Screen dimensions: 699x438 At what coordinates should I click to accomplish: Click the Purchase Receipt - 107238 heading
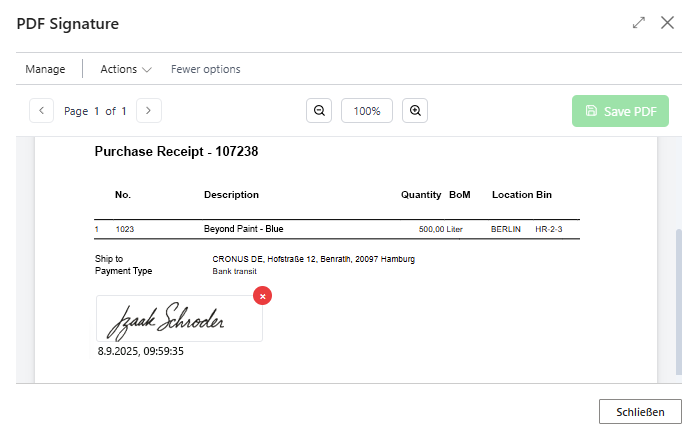pyautogui.click(x=176, y=152)
